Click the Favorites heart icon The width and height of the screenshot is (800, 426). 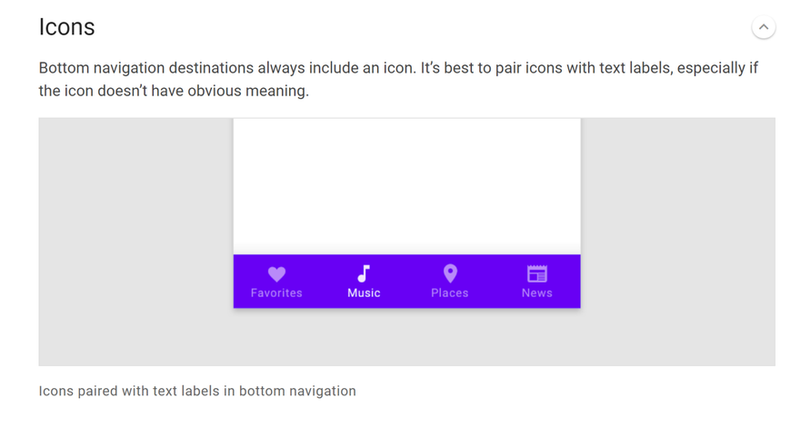click(x=277, y=274)
